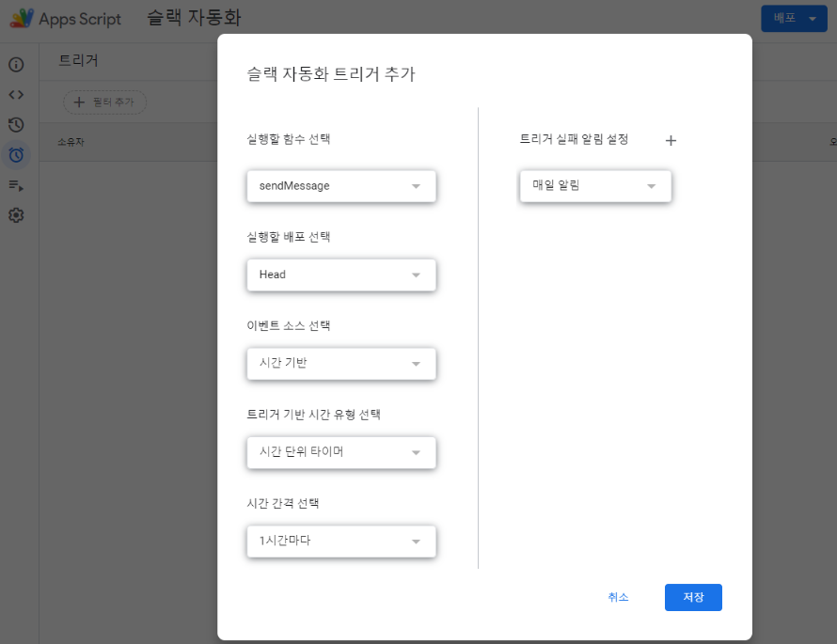
Task: Open the 시간 단위 타이머 type dropdown
Action: point(341,452)
